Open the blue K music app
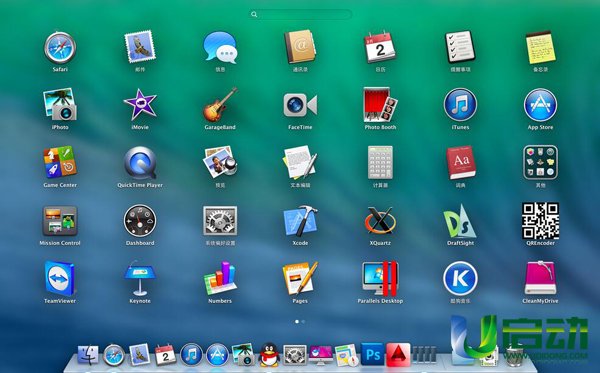 point(460,279)
